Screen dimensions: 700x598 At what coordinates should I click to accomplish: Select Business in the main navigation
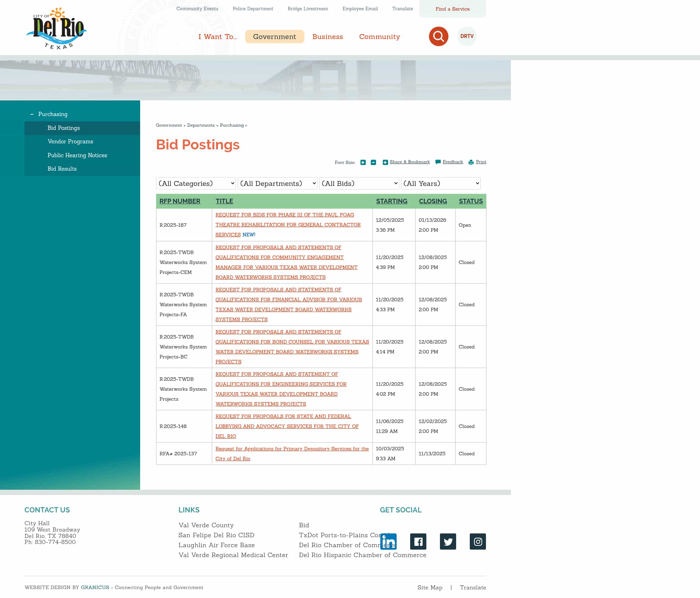point(327,37)
